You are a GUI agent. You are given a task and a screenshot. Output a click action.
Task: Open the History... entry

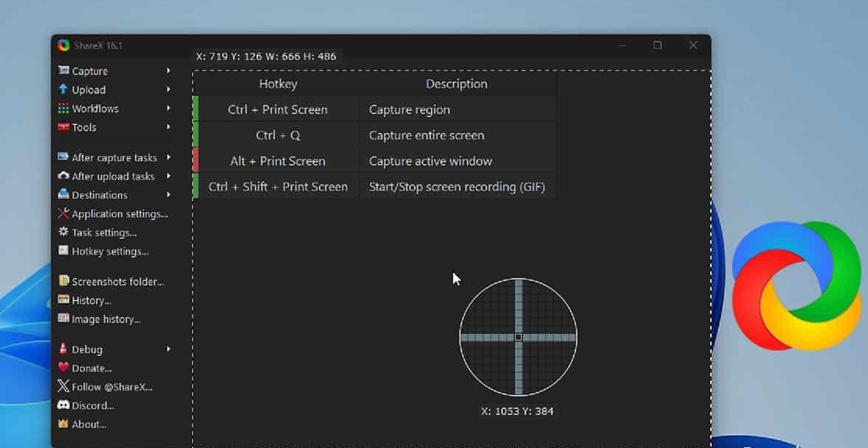tap(92, 300)
